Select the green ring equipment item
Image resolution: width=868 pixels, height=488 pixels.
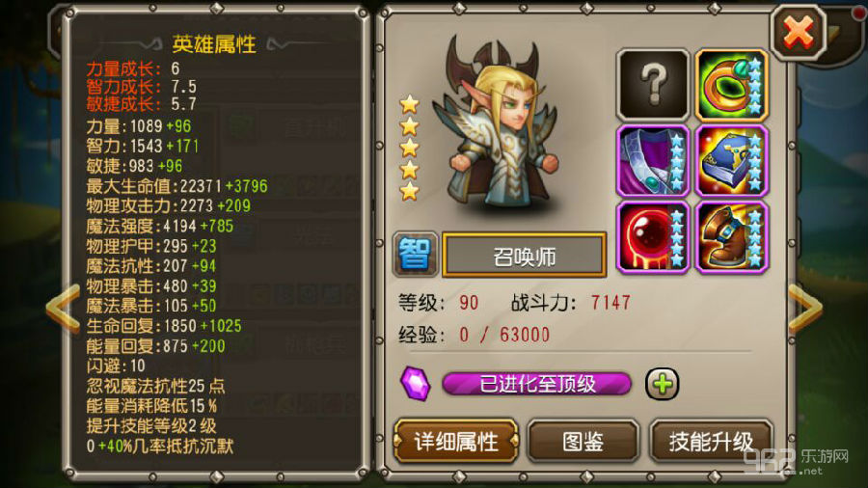pyautogui.click(x=731, y=85)
